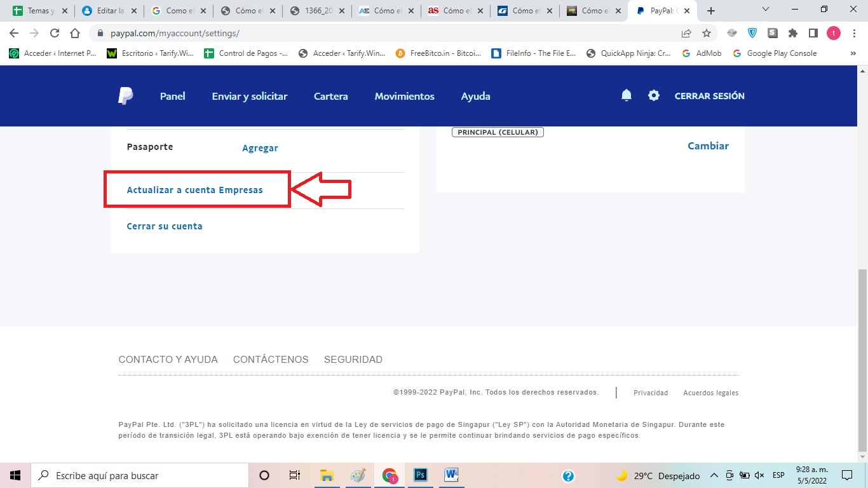Screen dimensions: 868x488
Task: Click the lock icon in address bar
Action: pos(100,33)
